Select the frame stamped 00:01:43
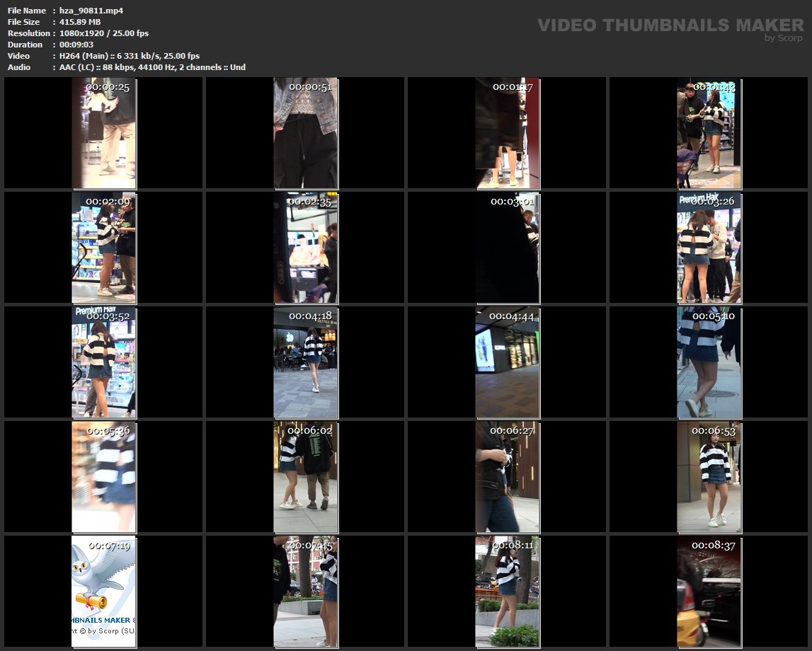 (x=709, y=133)
